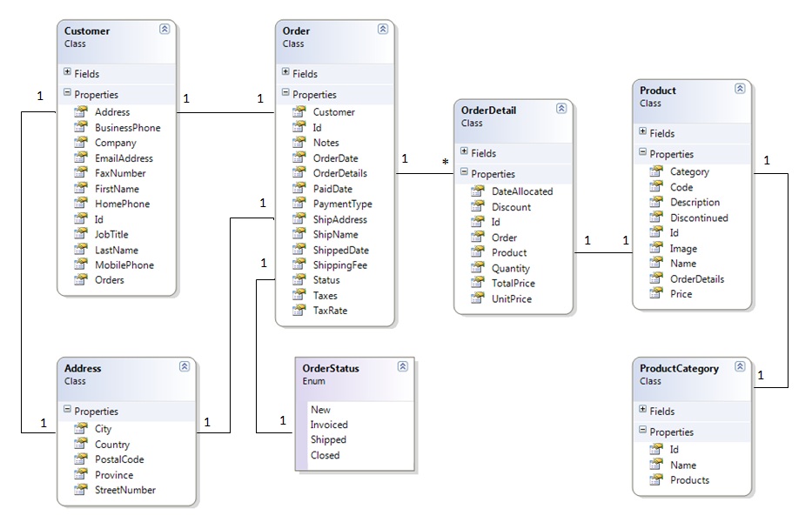Select the UnitPrice property in OrderDetail
Viewport: 812px width, 529px height.
[x=511, y=298]
